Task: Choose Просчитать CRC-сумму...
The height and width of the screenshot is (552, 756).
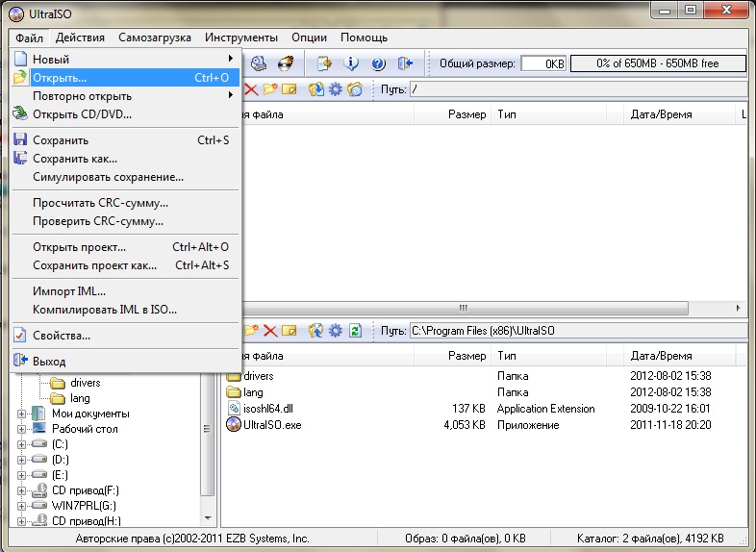Action: coord(125,203)
